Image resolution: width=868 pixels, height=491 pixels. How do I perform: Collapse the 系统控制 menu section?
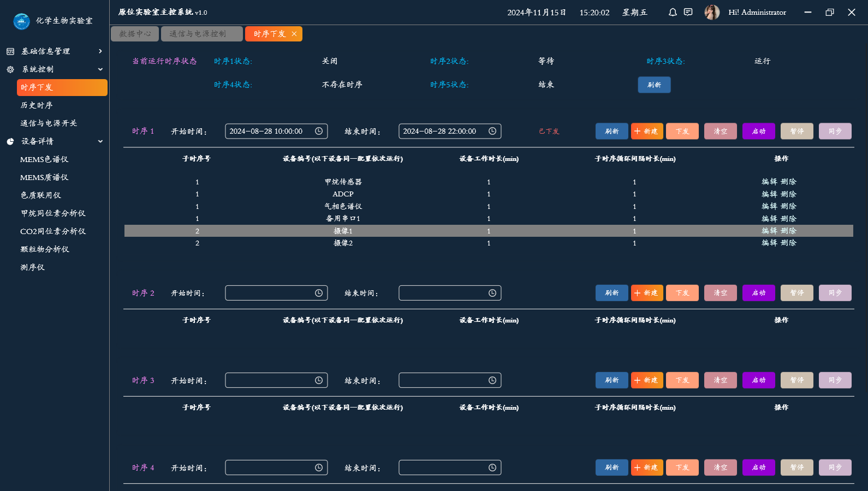tap(100, 69)
